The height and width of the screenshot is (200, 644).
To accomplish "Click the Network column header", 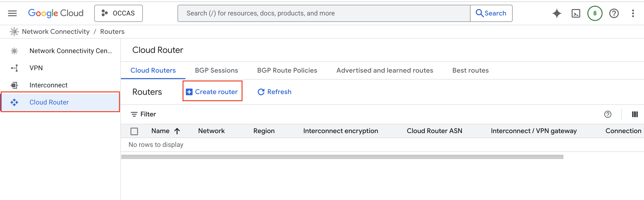I will click(211, 131).
